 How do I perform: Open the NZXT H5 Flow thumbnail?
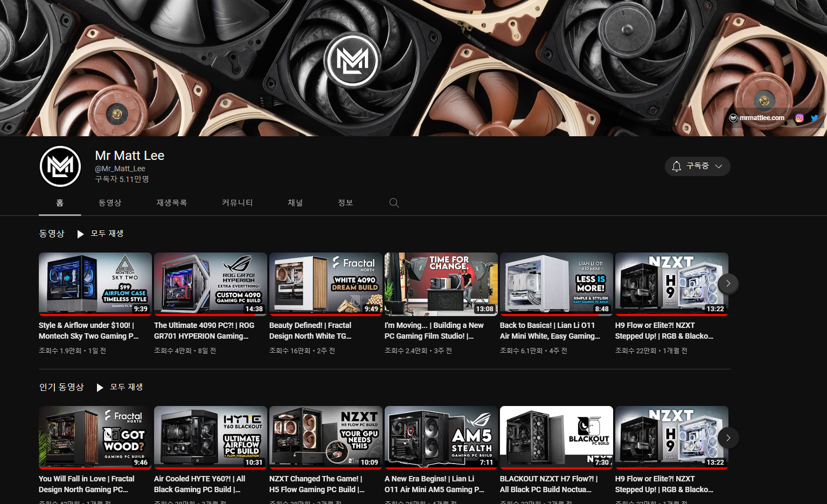pos(326,437)
